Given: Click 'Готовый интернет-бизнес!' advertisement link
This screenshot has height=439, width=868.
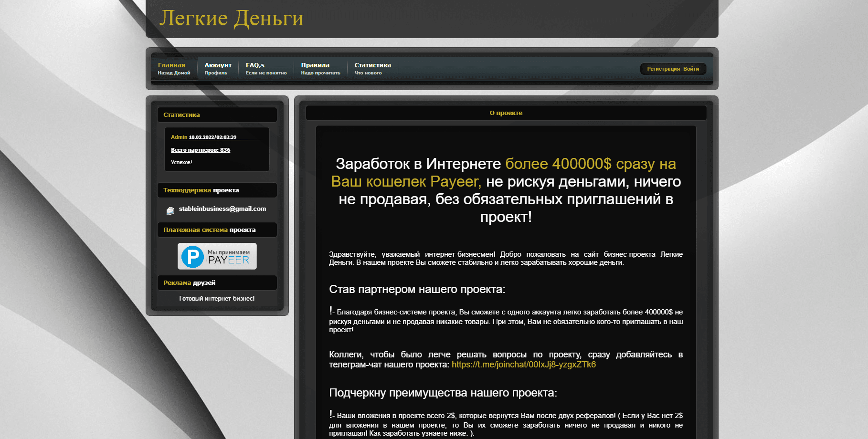Looking at the screenshot, I should pos(217,298).
